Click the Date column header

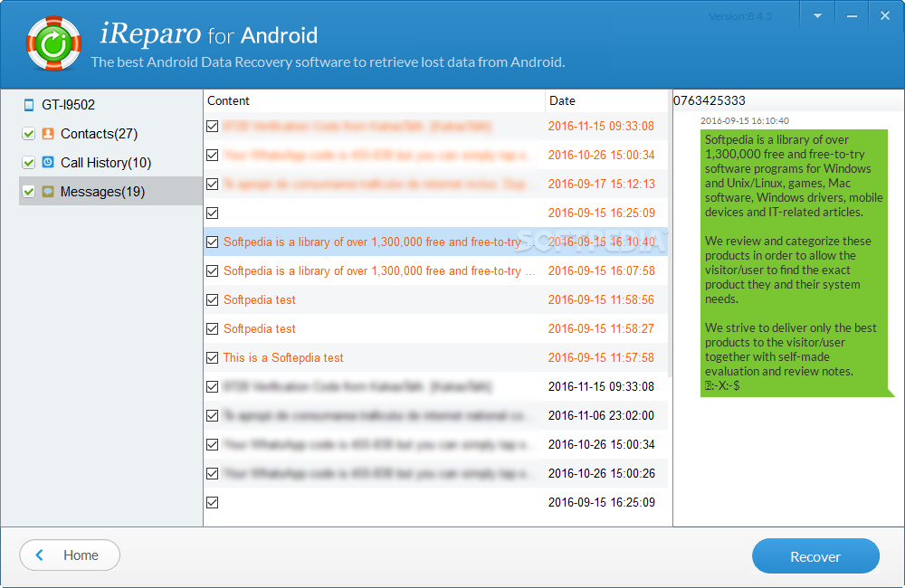click(x=606, y=101)
